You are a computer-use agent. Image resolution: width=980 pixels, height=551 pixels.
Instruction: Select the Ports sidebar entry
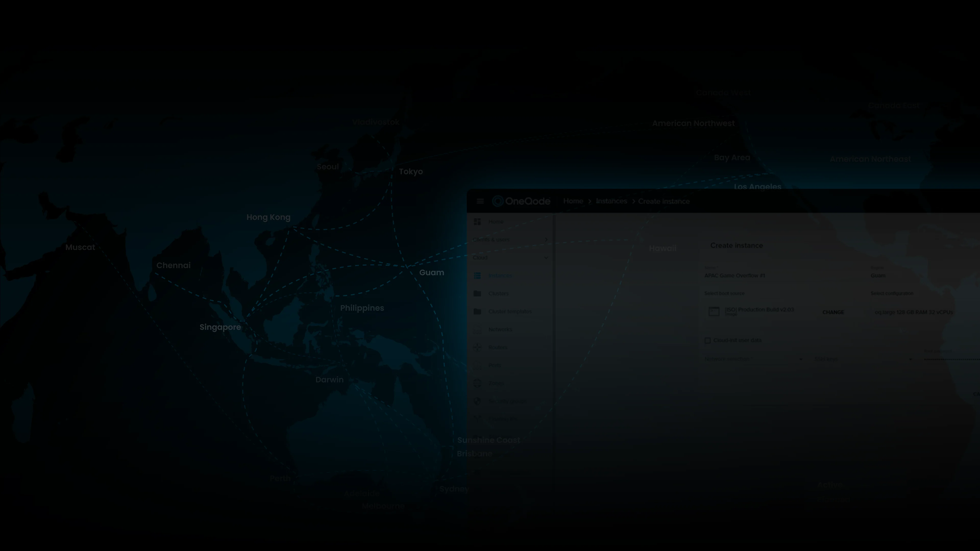(x=495, y=365)
